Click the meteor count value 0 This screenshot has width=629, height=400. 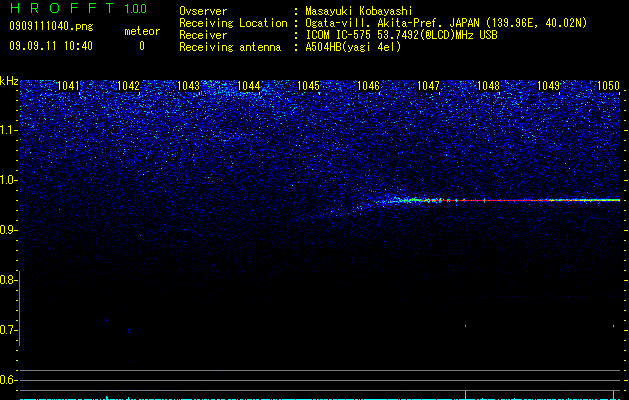click(x=142, y=46)
